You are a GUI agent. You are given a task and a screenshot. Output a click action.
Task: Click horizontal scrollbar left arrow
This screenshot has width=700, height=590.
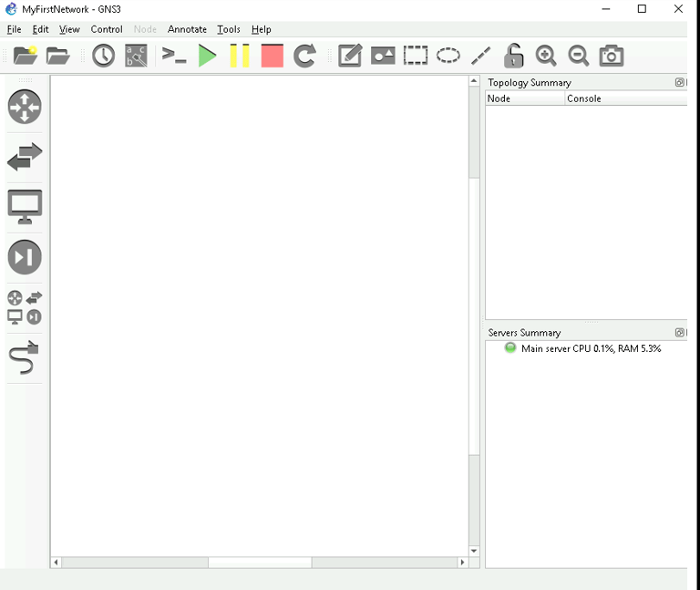(56, 563)
